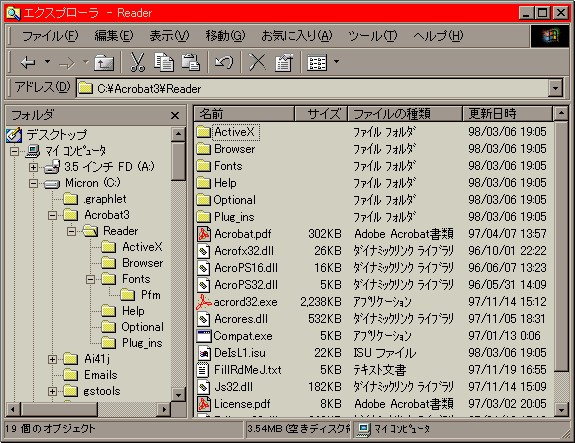
Task: Sort by the 更新日時 column header
Action: click(x=507, y=114)
